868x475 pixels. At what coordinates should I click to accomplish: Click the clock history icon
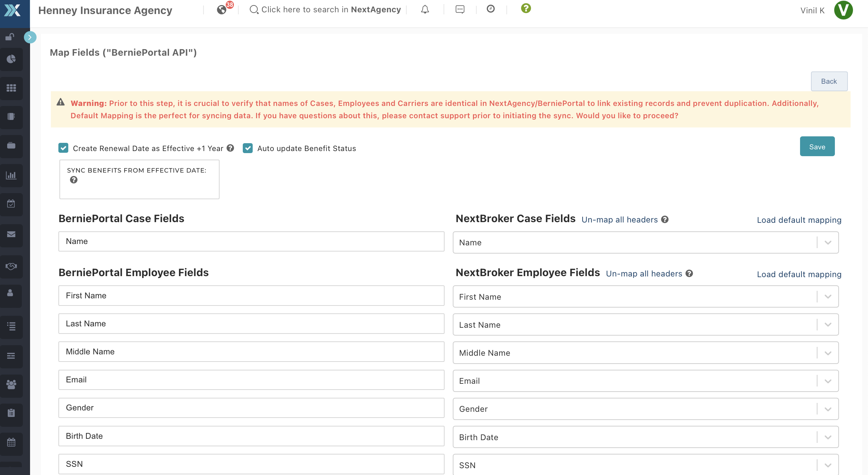coord(491,9)
